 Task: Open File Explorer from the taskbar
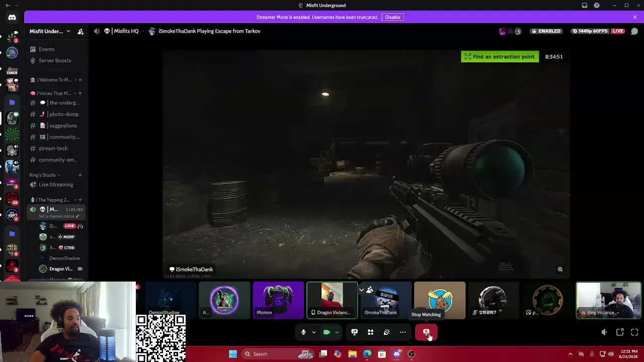point(353,354)
